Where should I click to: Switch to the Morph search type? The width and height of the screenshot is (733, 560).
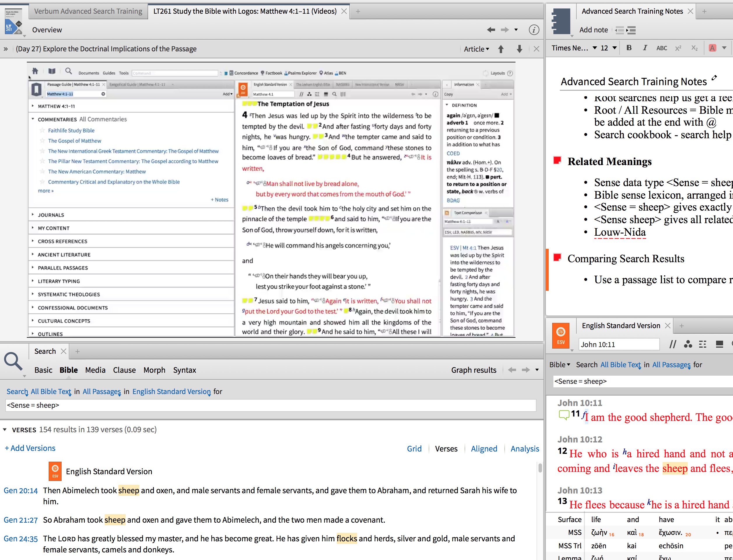(x=154, y=370)
